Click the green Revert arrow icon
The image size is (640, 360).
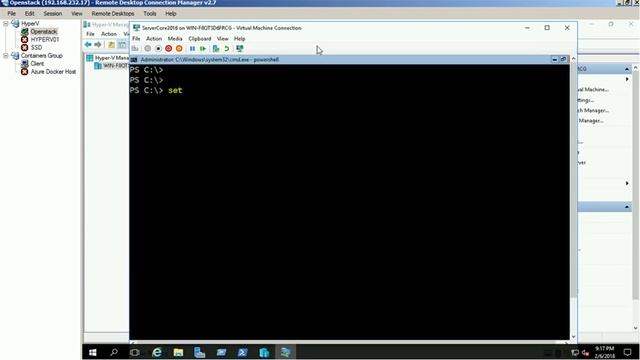[227, 49]
